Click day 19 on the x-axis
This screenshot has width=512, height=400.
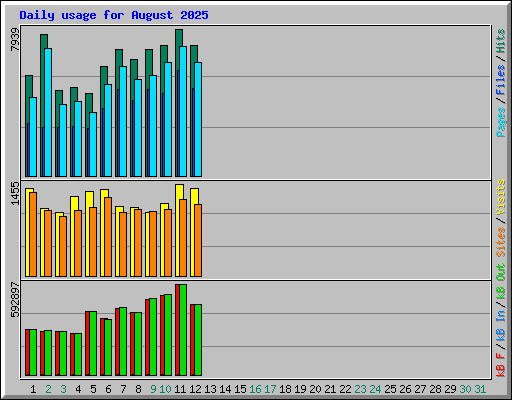tap(300, 389)
